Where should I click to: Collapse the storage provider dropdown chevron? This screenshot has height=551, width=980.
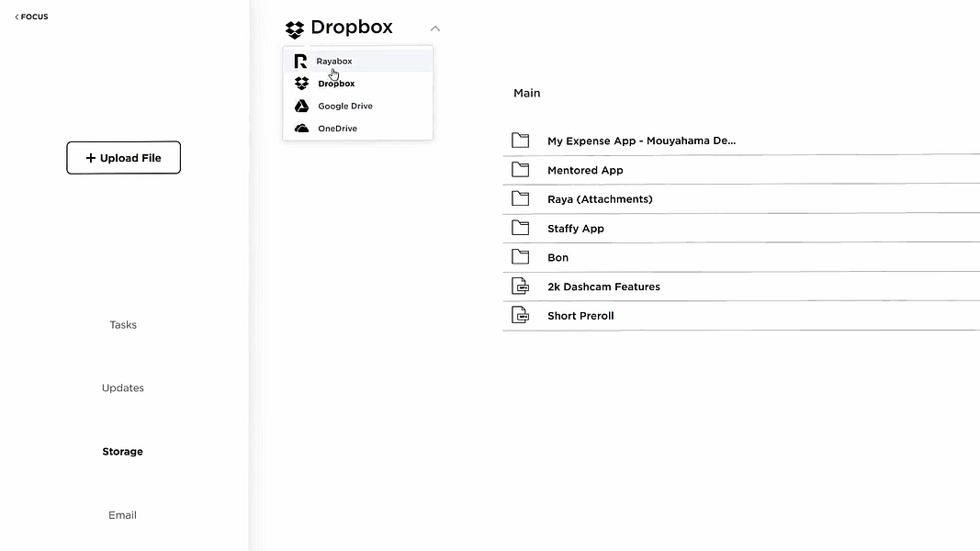point(435,28)
